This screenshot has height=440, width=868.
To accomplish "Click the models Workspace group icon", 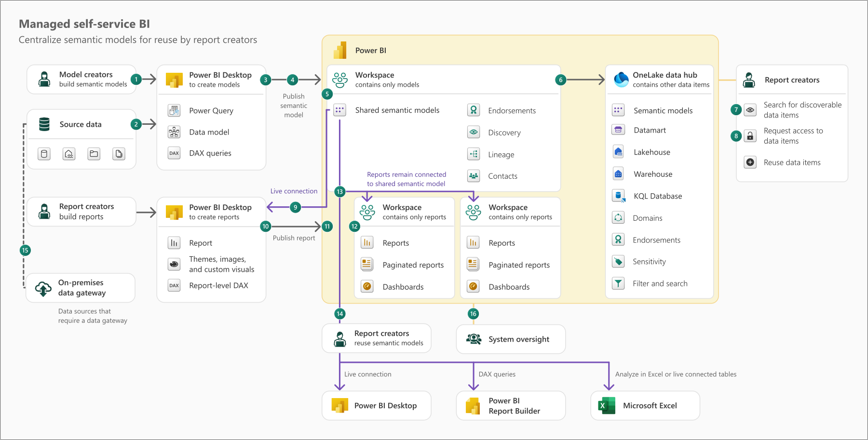I will (x=340, y=80).
